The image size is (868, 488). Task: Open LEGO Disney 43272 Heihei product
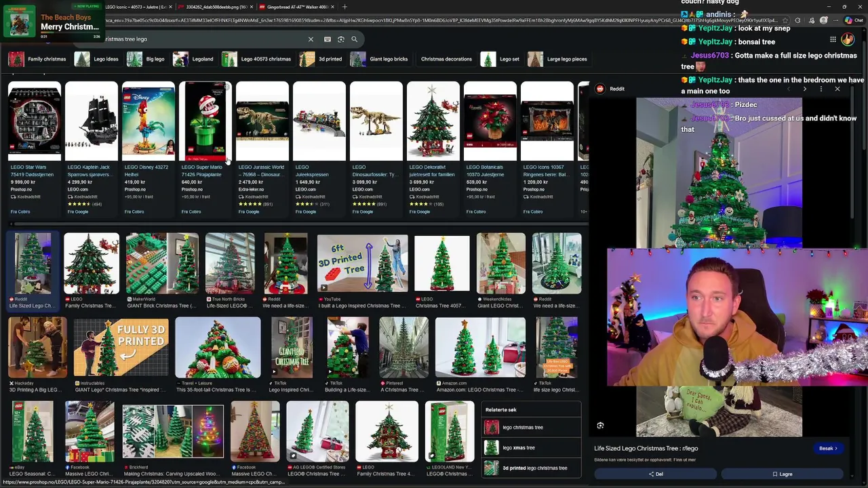148,148
